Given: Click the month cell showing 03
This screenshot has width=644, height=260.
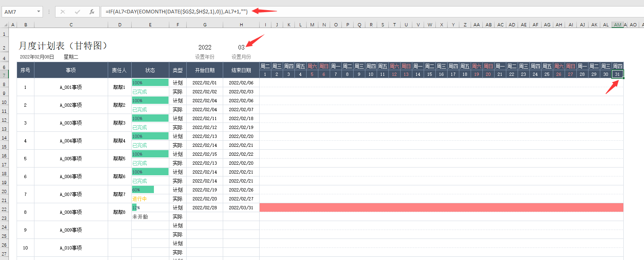Looking at the screenshot, I should point(241,47).
